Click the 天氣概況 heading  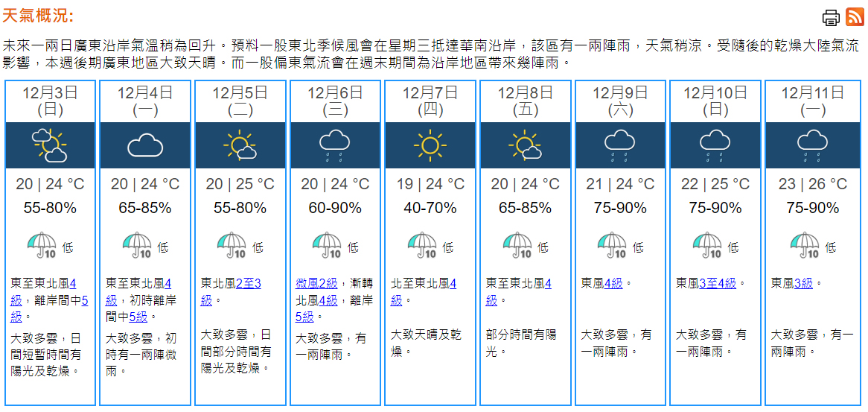click(38, 16)
